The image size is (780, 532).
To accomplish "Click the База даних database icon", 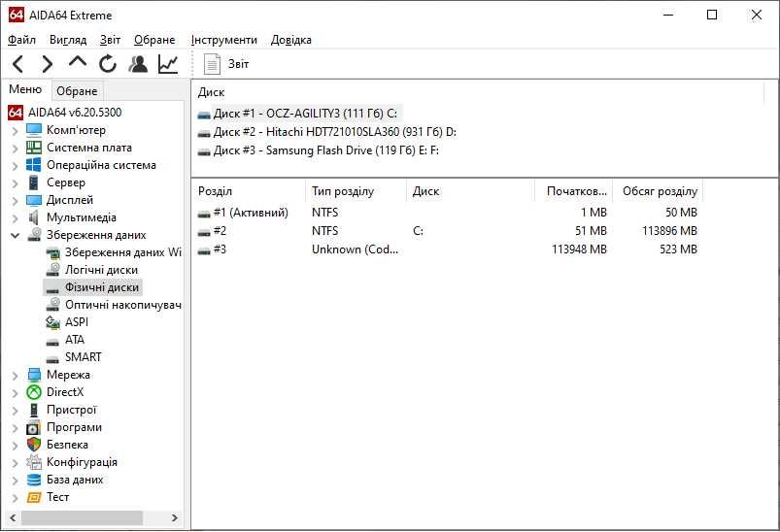I will point(34,480).
